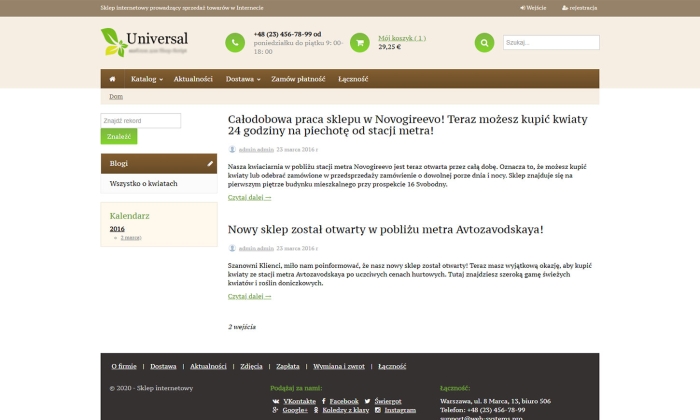Click the Mój koszyk link
The width and height of the screenshot is (700, 420).
click(x=401, y=38)
